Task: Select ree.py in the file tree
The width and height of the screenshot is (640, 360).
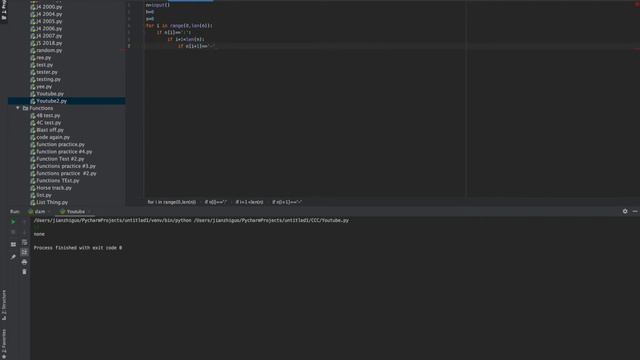Action: (44, 58)
